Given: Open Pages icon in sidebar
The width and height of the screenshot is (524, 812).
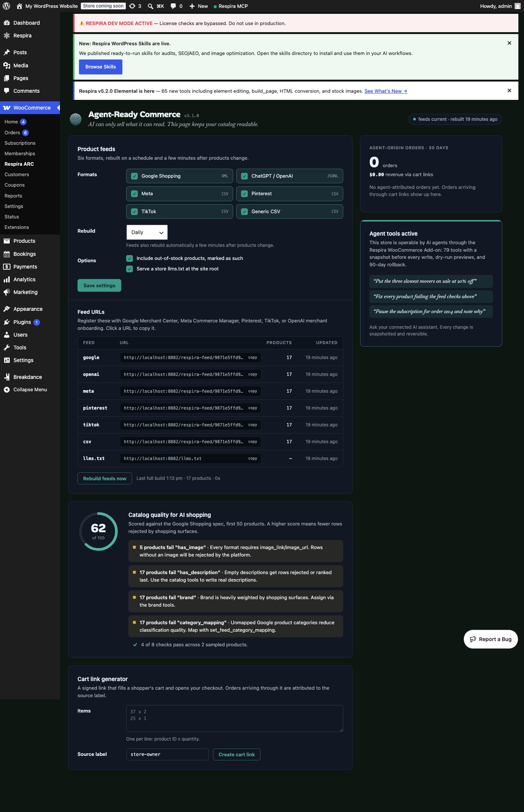Looking at the screenshot, I should [x=7, y=78].
